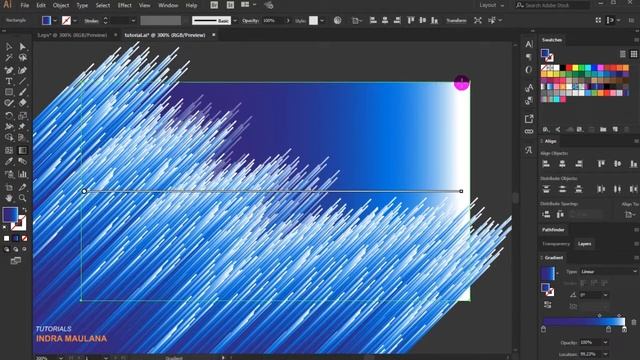
Task: Choose the Lasso tool
Action: point(22,58)
